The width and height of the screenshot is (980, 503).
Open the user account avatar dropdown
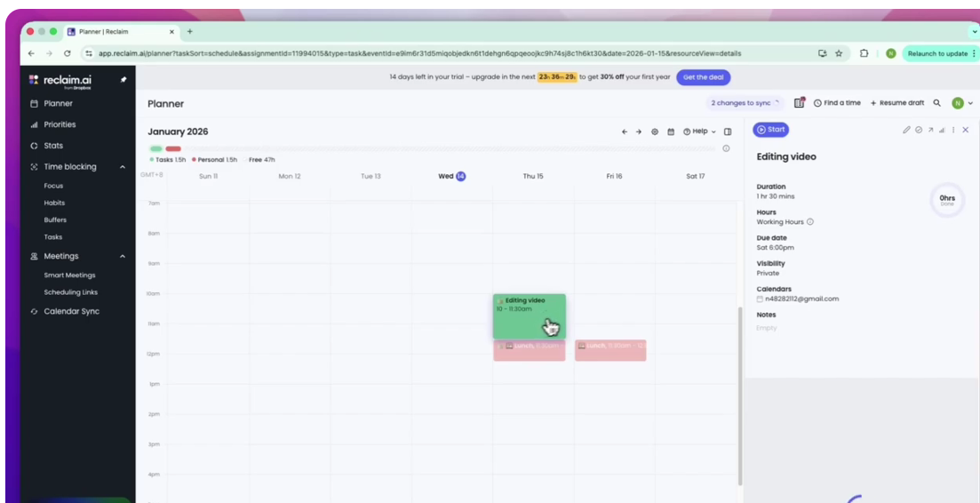(x=962, y=103)
